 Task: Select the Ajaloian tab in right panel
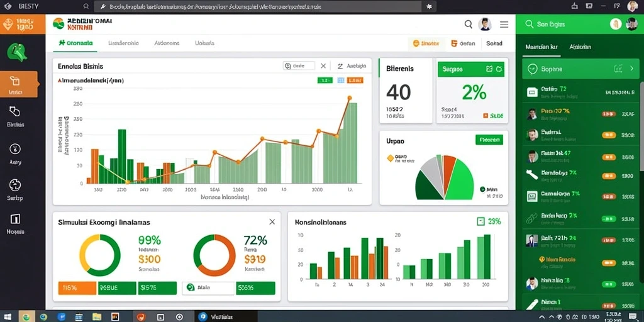[x=580, y=47]
